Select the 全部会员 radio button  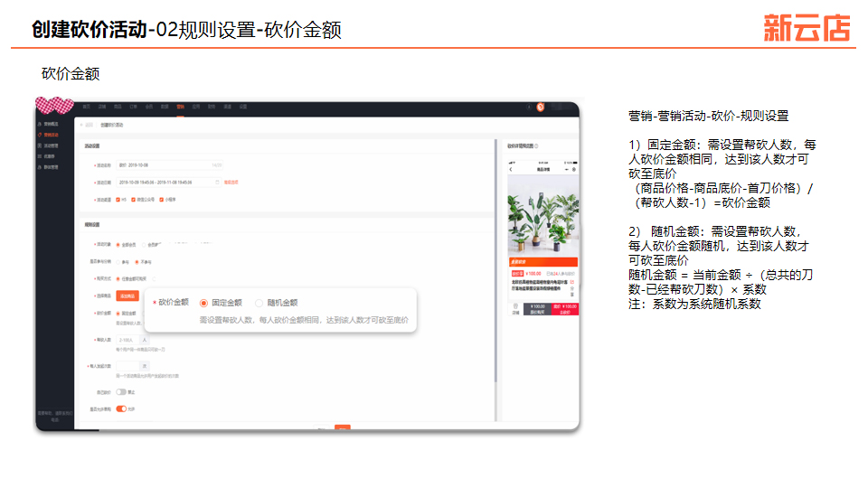118,245
